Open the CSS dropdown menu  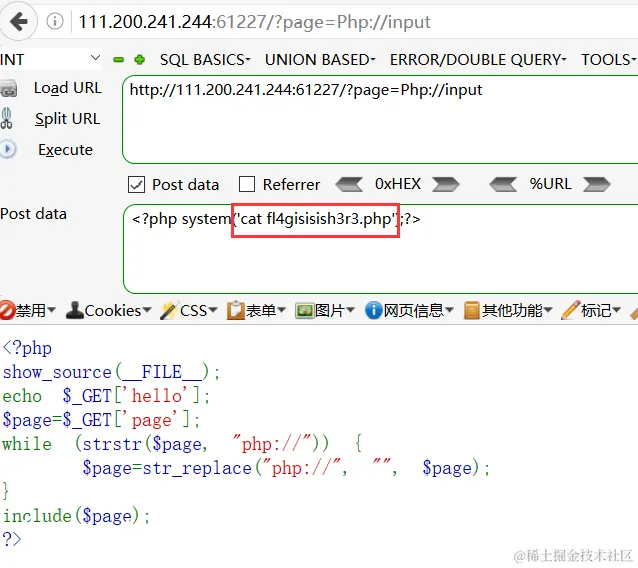pos(199,311)
